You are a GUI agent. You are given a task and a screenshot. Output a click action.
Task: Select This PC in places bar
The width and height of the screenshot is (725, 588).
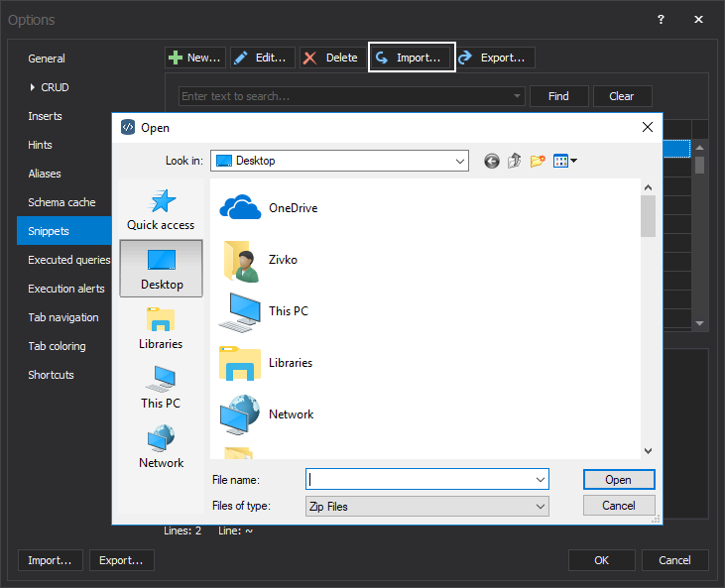coord(161,388)
